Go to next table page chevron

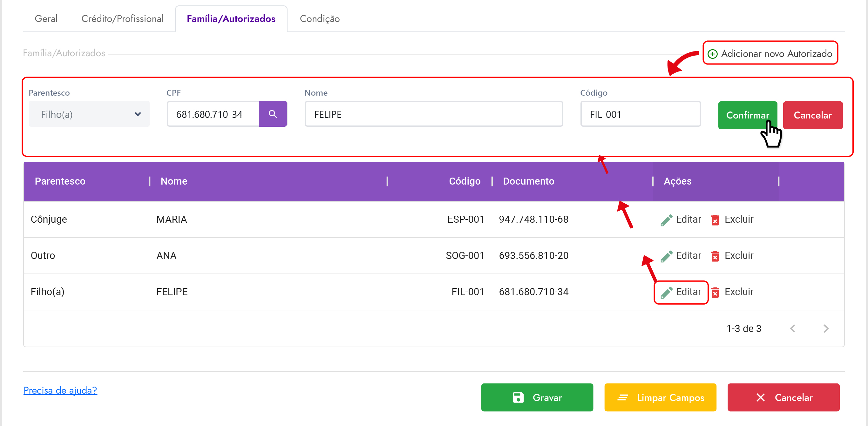pos(826,328)
